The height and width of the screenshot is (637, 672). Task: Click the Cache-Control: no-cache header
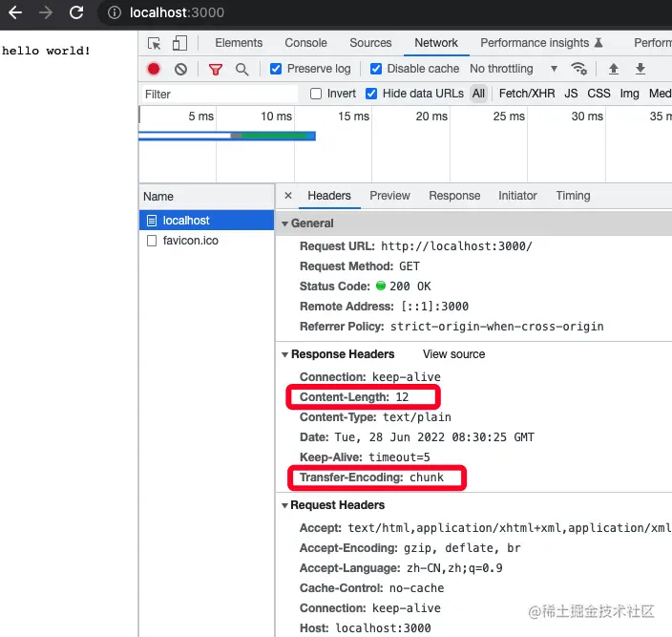click(371, 587)
